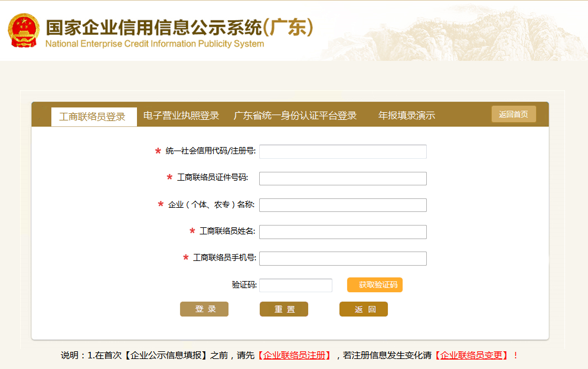
Task: Click the 重置 button
Action: [x=284, y=309]
